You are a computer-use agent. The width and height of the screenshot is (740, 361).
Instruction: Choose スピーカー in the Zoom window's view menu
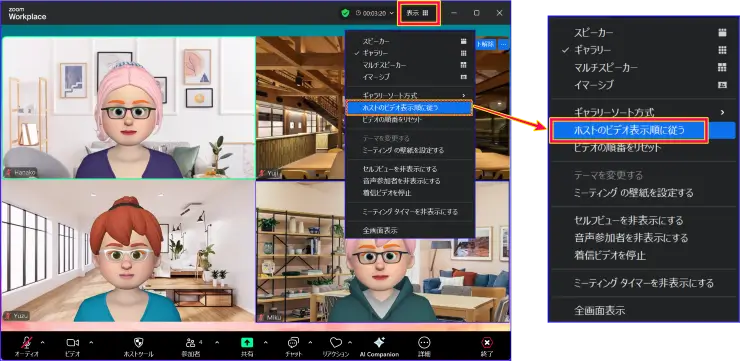tap(376, 42)
